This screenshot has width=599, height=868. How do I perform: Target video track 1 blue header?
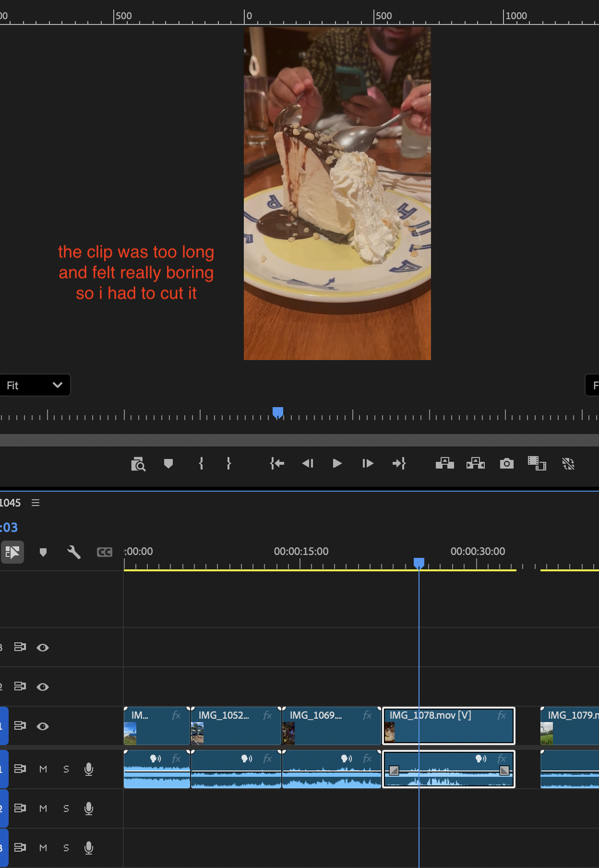pos(4,726)
